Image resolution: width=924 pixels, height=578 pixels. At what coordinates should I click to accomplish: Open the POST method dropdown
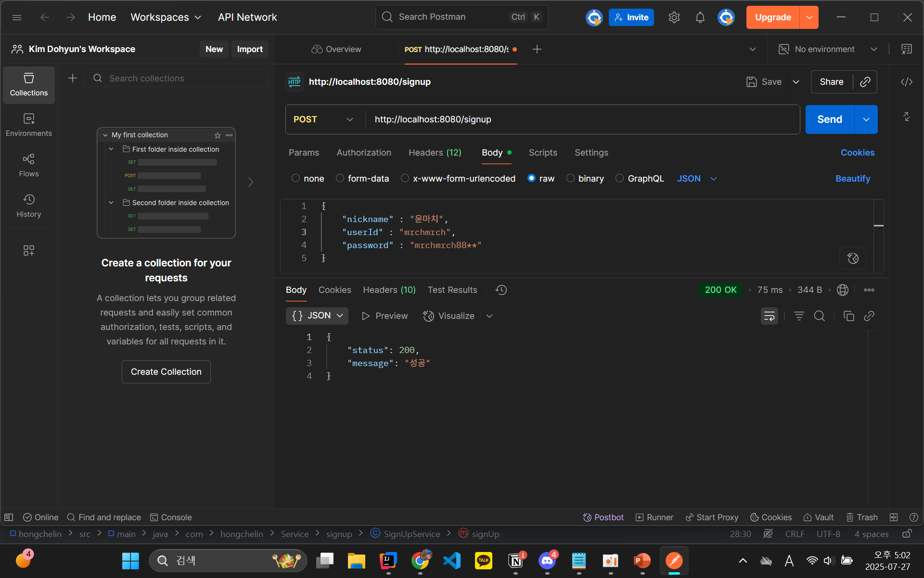point(323,119)
